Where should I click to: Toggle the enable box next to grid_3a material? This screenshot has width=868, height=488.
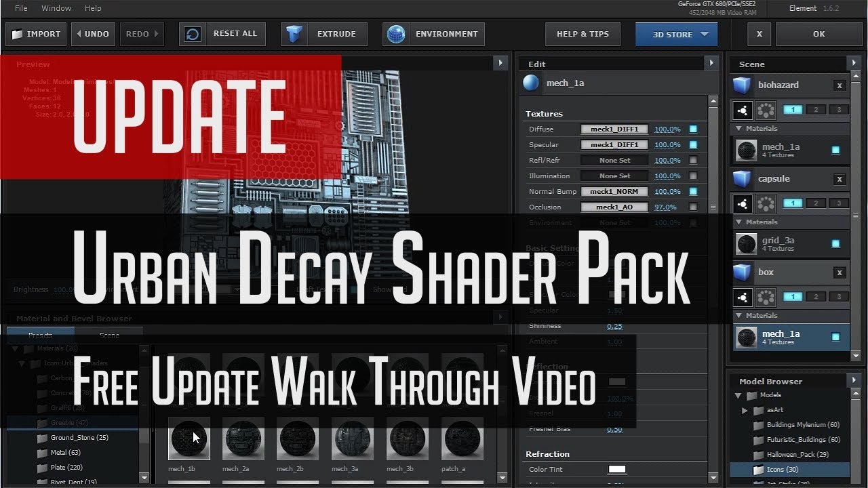835,244
